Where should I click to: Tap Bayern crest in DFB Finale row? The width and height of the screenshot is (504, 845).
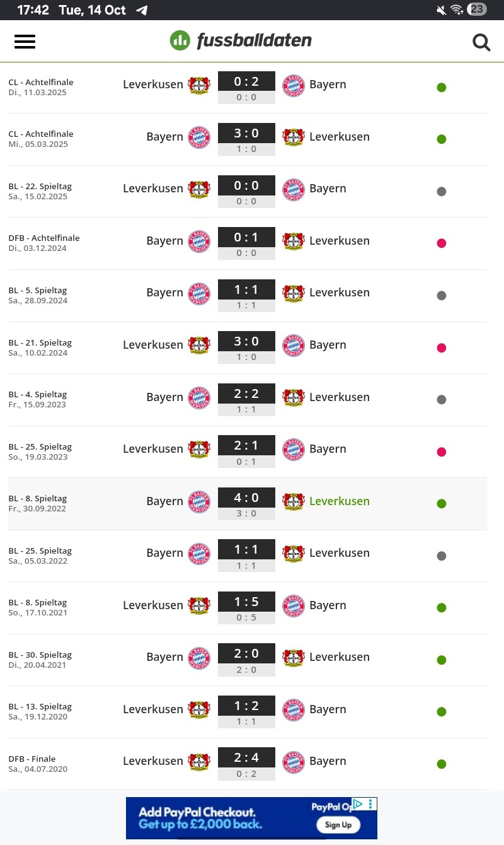pyautogui.click(x=294, y=762)
